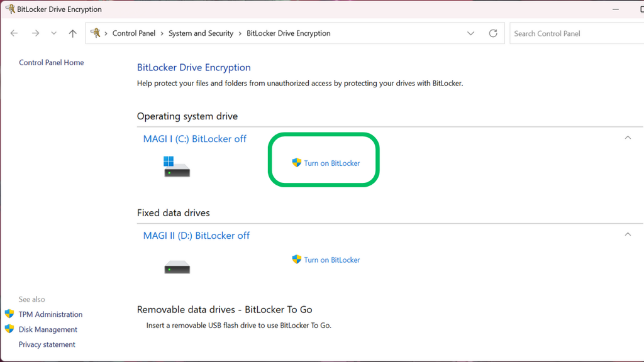Image resolution: width=644 pixels, height=362 pixels.
Task: Turn on BitLocker for C: drive
Action: (x=331, y=163)
